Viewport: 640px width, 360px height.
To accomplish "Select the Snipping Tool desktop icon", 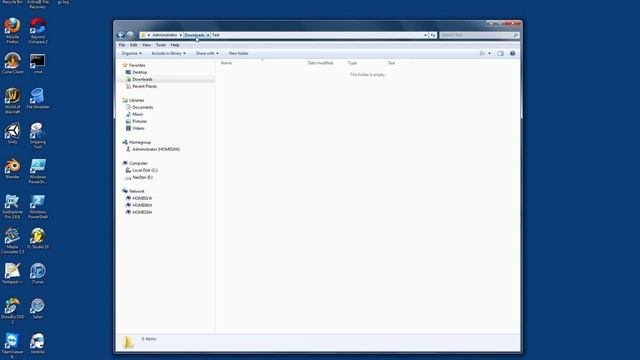I will pos(38,136).
